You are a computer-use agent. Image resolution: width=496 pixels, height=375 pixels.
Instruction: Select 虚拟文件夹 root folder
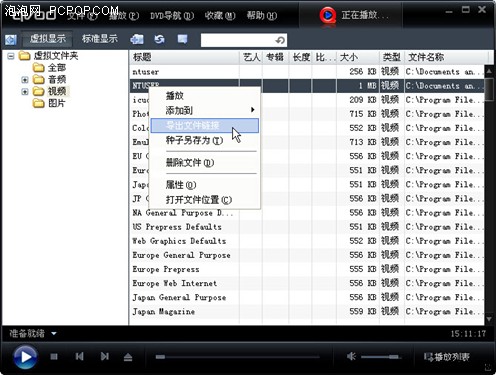(49, 56)
